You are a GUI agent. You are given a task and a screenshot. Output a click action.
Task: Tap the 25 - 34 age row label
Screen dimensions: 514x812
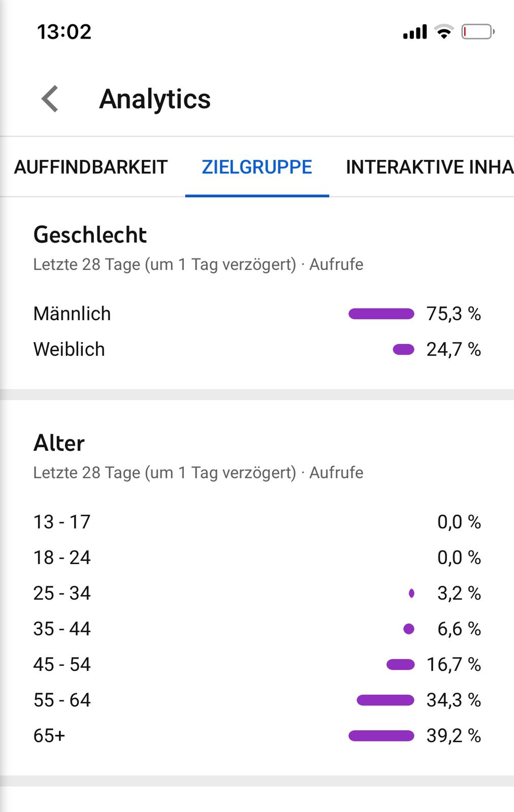62,593
